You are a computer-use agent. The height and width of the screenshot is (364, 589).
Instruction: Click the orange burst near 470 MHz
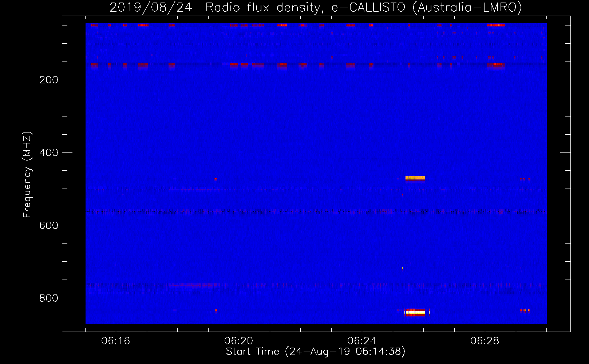coord(415,178)
